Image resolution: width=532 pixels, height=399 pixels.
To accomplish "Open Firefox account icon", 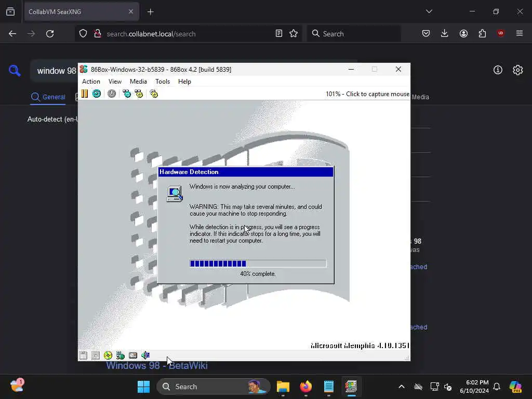I will click(463, 33).
